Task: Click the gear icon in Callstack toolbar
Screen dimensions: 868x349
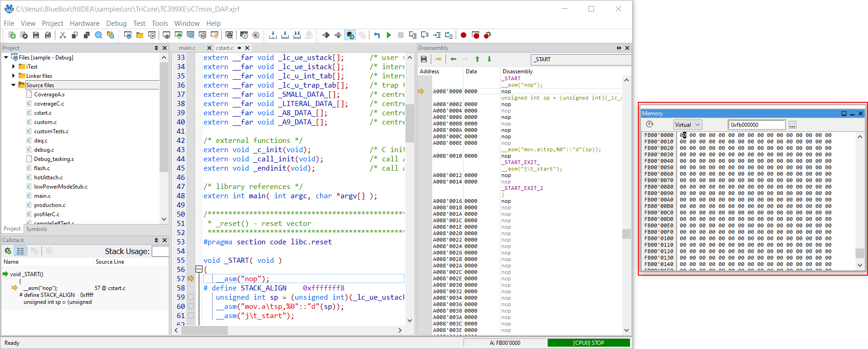Action: 8,251
